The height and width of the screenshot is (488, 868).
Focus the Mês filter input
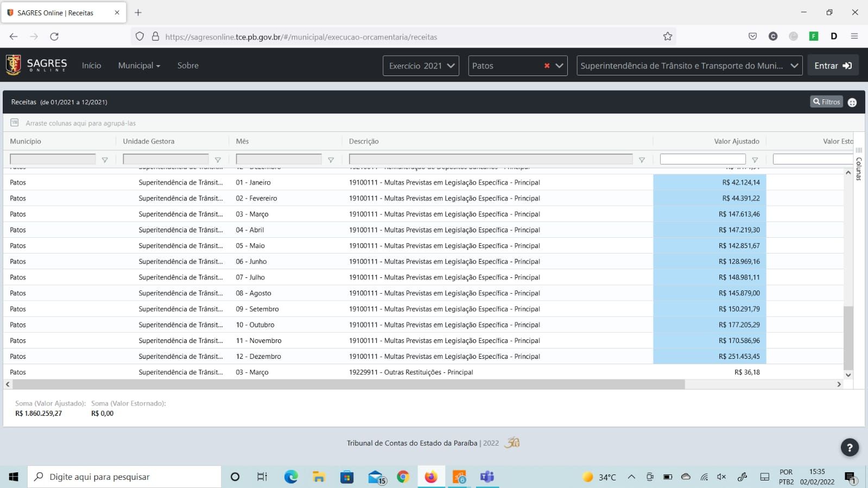[278, 159]
